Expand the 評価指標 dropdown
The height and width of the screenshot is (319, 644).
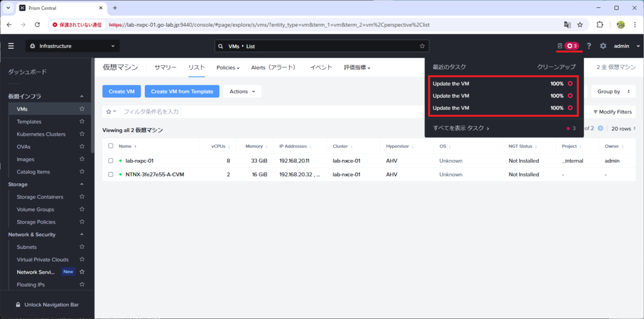(357, 68)
